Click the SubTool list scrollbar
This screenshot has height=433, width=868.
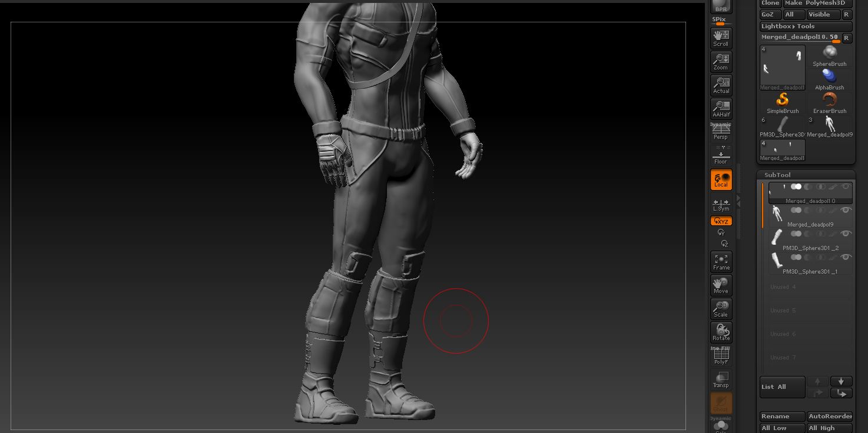point(763,205)
